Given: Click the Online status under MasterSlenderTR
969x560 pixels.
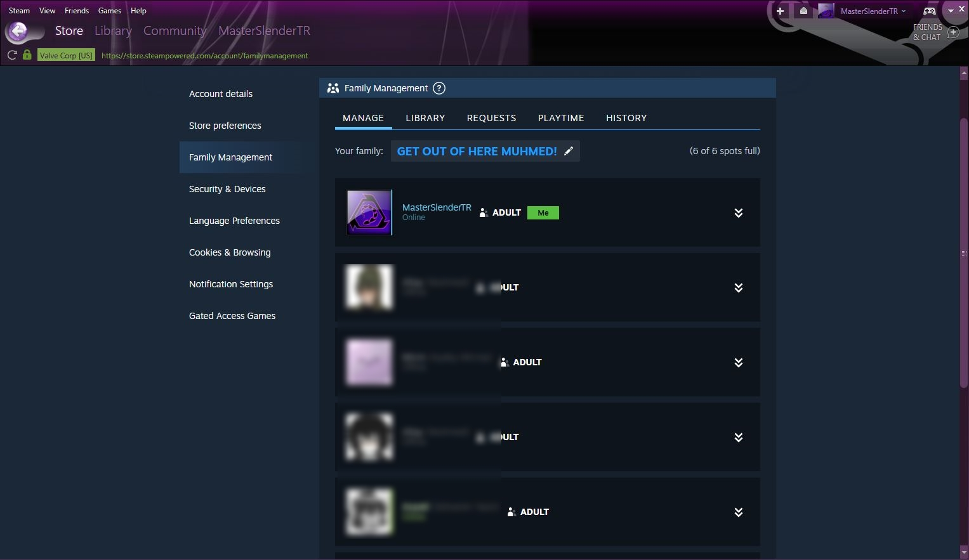Looking at the screenshot, I should [414, 218].
